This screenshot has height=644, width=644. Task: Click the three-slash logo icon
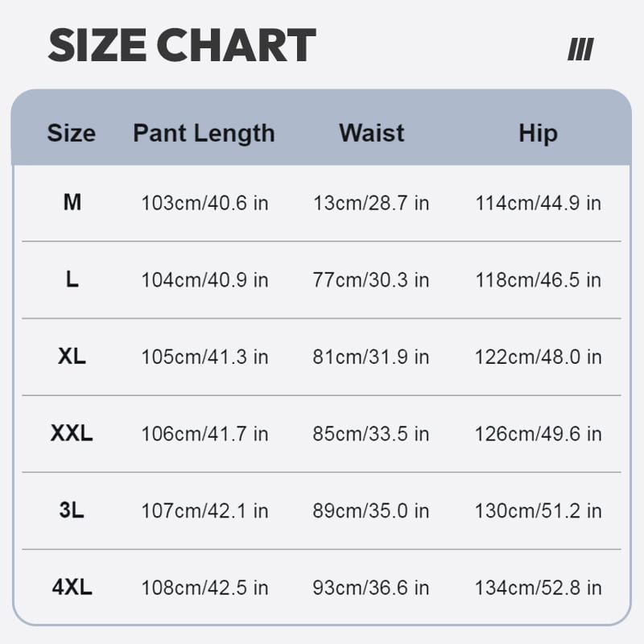click(x=580, y=49)
